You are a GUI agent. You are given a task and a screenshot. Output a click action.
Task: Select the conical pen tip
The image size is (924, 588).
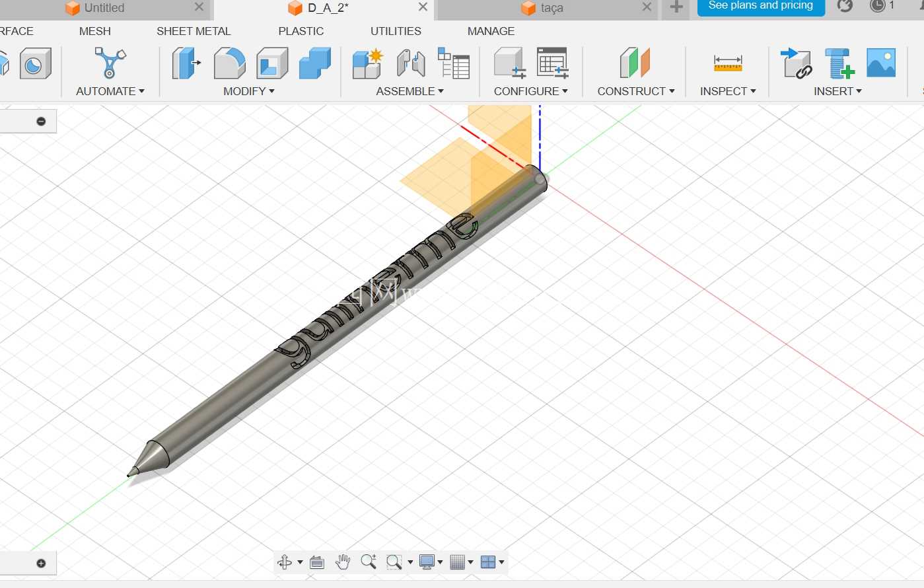click(x=151, y=457)
